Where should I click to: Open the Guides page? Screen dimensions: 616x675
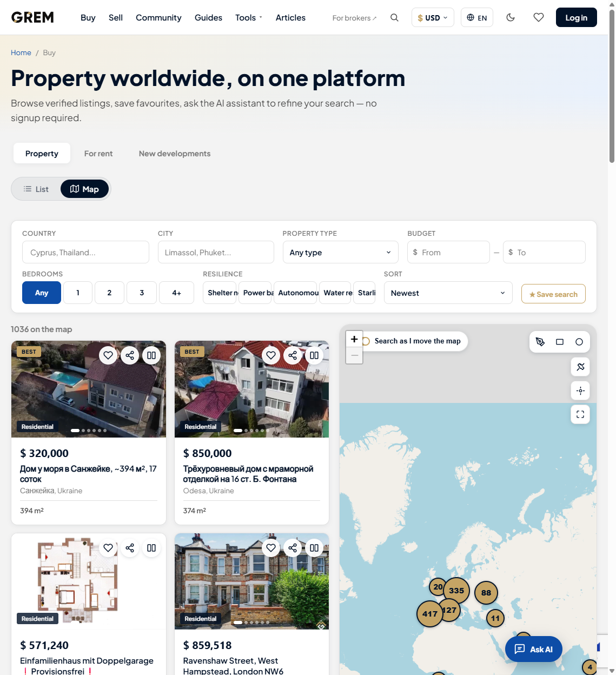(x=208, y=17)
